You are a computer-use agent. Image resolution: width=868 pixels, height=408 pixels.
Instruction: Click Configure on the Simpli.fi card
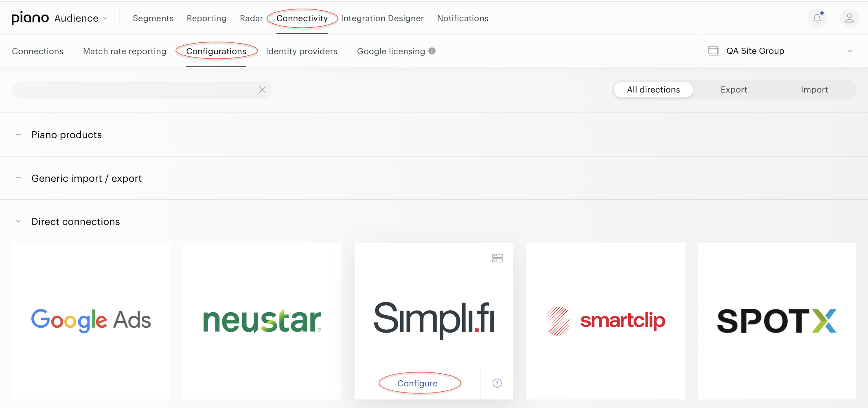pos(417,384)
